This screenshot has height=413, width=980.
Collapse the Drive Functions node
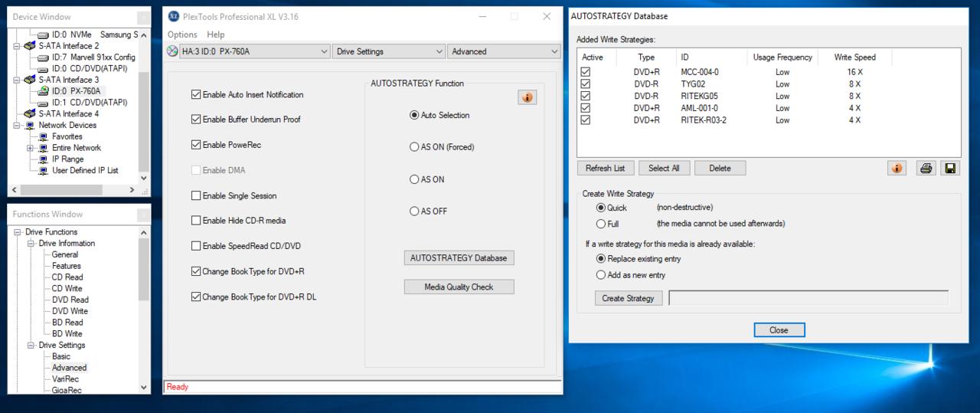click(x=18, y=232)
